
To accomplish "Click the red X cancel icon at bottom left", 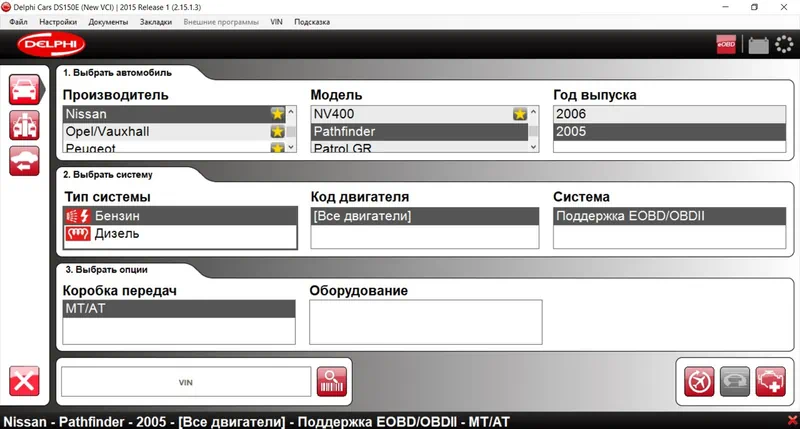I will [x=24, y=381].
